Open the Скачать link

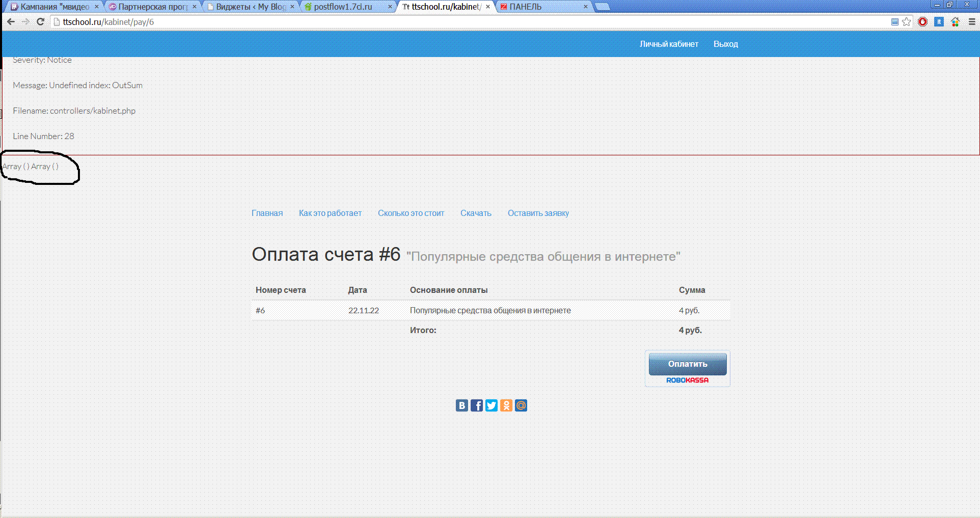coord(476,213)
